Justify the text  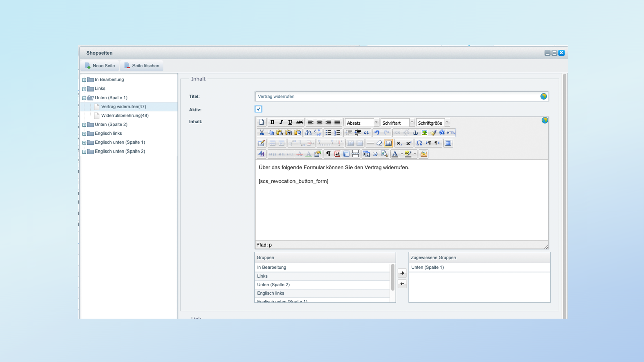337,122
